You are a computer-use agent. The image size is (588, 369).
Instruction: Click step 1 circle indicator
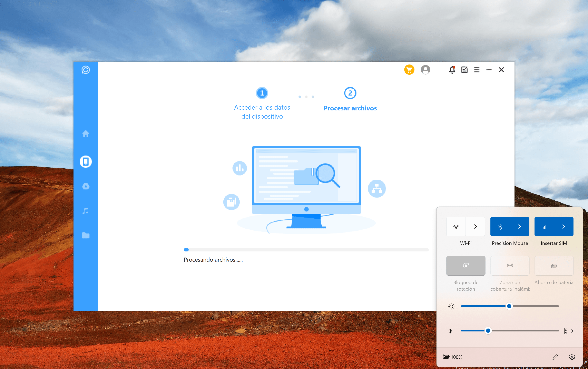262,93
